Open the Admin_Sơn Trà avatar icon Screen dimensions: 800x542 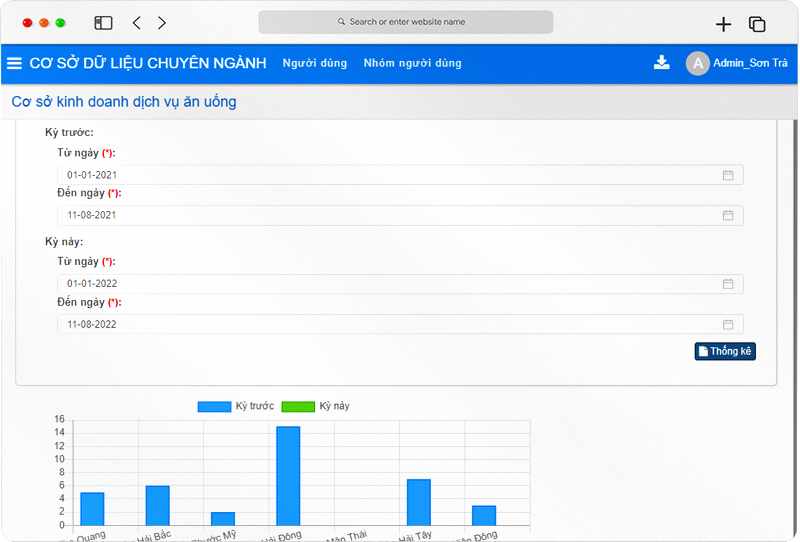pyautogui.click(x=697, y=63)
